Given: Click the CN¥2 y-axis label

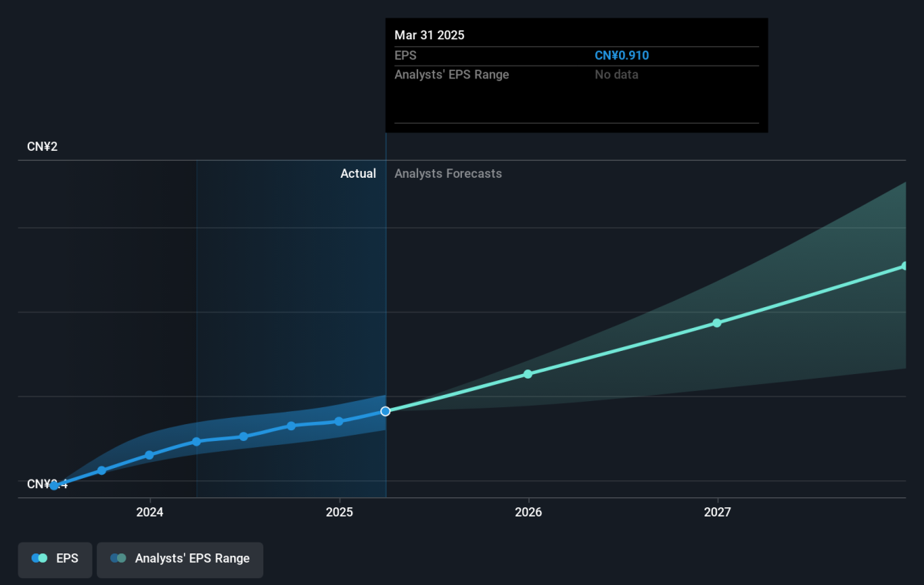Looking at the screenshot, I should click(42, 146).
